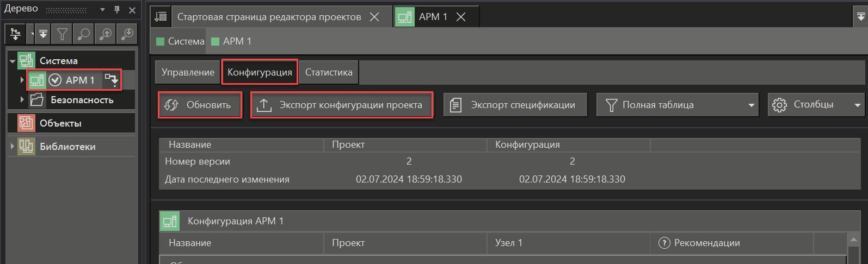
Task: Click the search-down arrow icon in tree toolbar
Action: [x=127, y=35]
